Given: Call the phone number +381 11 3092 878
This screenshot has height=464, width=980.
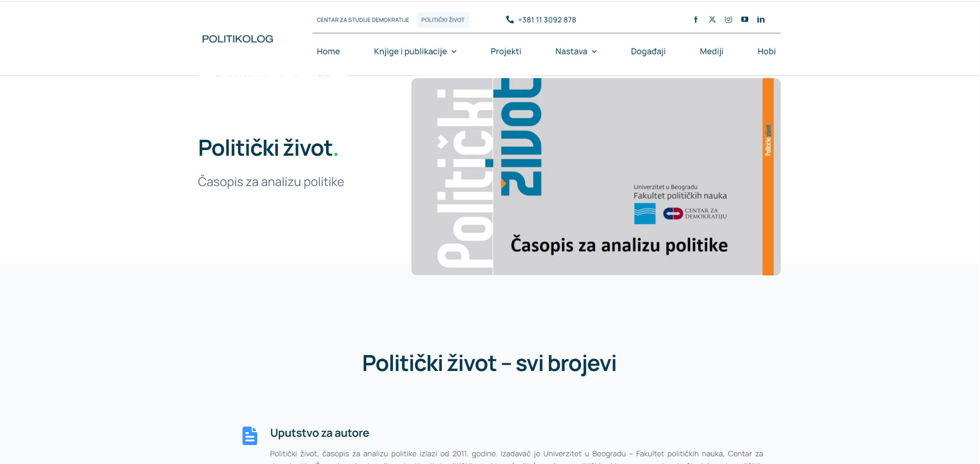Looking at the screenshot, I should (x=547, y=20).
